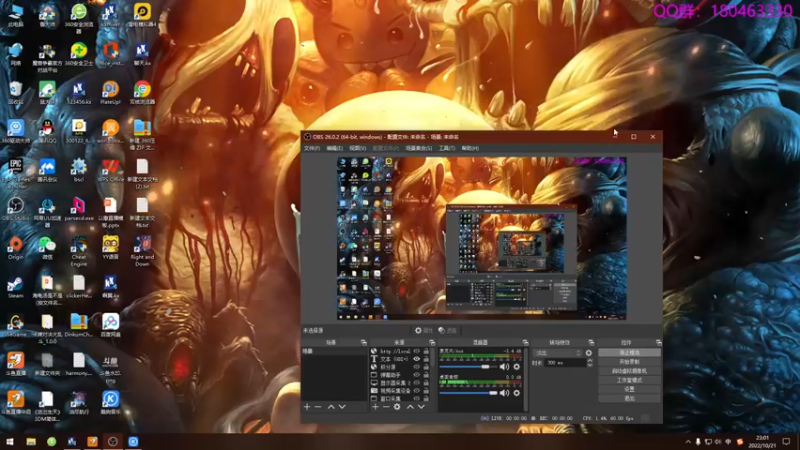This screenshot has width=800, height=450.
Task: Click the 启动虚拟摄像机 button
Action: [629, 371]
